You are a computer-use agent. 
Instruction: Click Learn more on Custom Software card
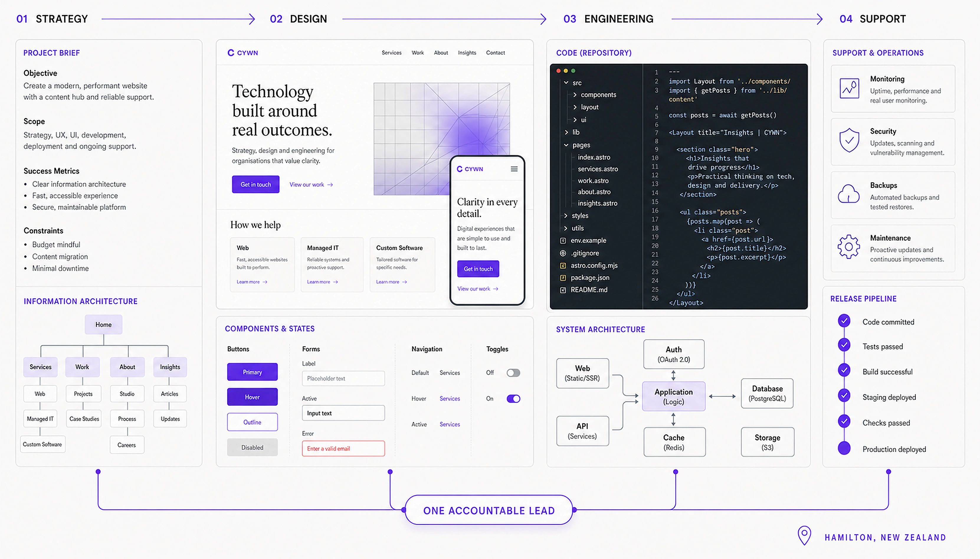point(391,282)
